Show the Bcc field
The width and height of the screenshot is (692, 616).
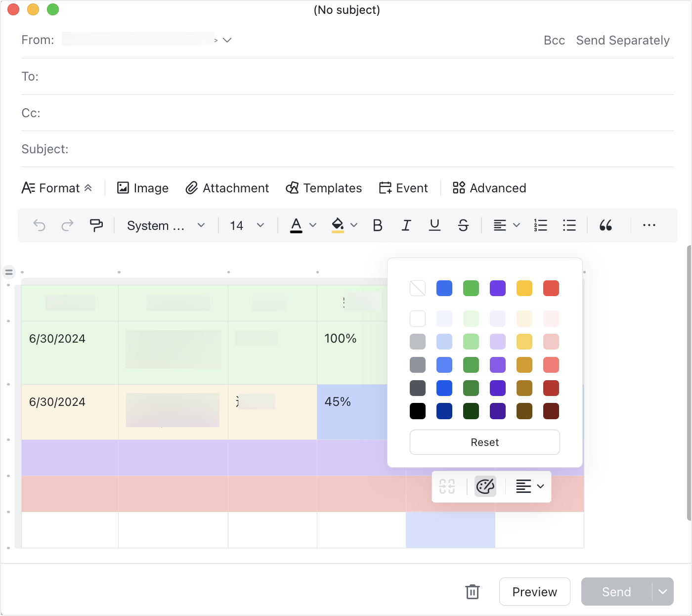tap(554, 41)
